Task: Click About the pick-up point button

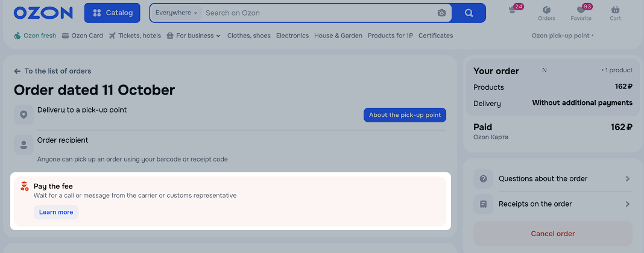Action: (405, 115)
